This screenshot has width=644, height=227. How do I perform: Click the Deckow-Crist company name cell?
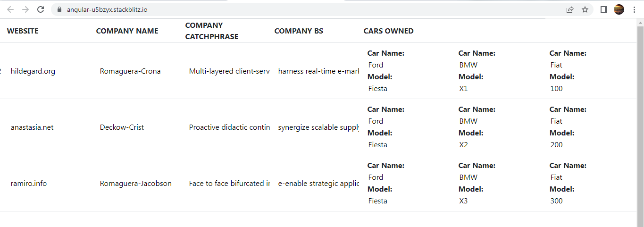tap(122, 127)
